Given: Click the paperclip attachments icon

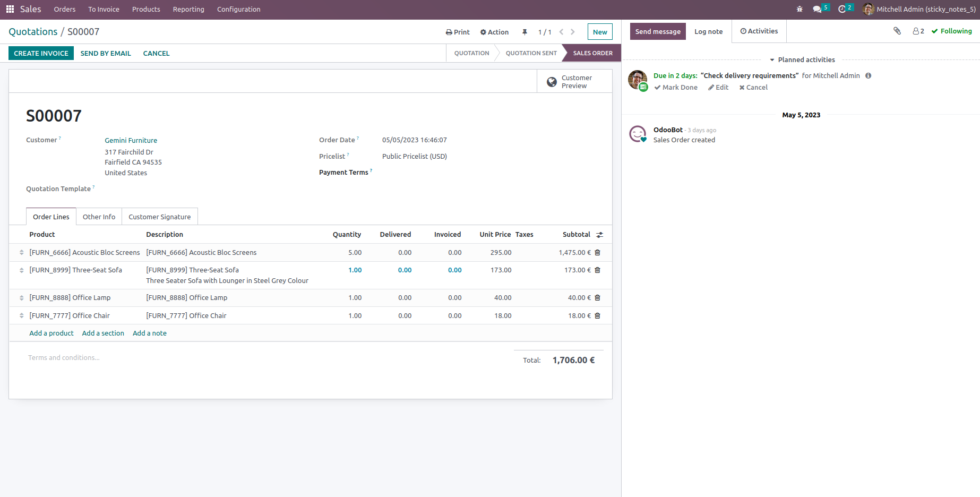Looking at the screenshot, I should pos(897,31).
